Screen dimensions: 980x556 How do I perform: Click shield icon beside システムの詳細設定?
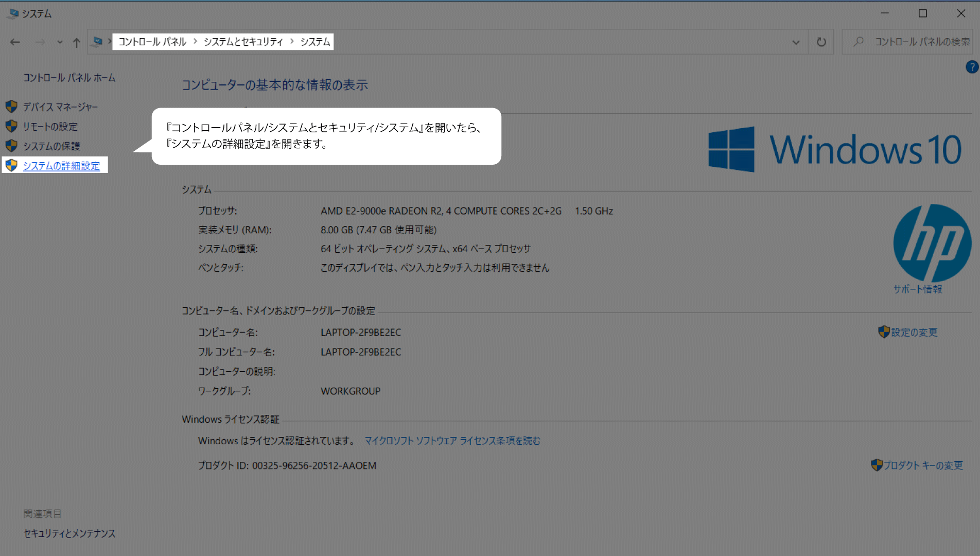[11, 165]
